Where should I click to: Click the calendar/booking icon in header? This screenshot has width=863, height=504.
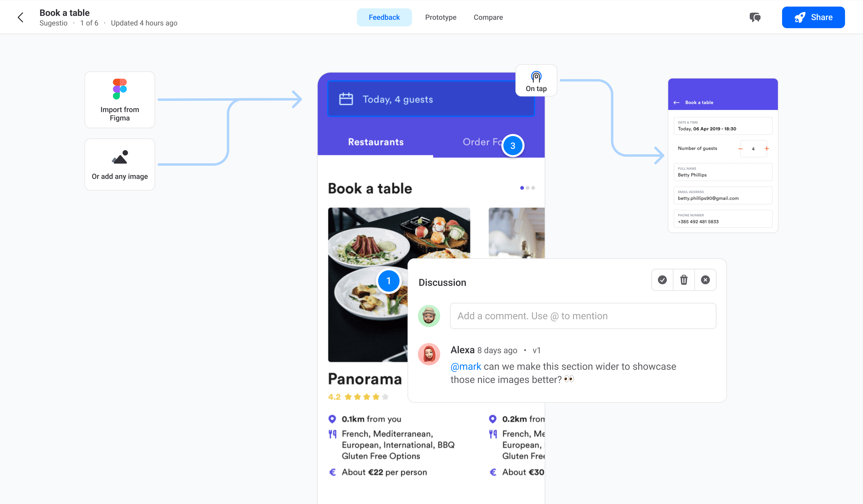coord(346,99)
